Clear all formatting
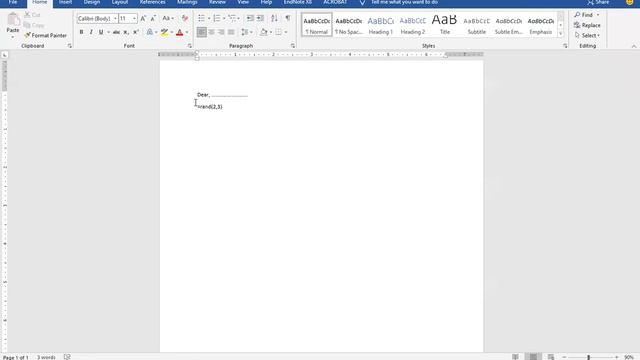640x360 pixels. point(185,18)
